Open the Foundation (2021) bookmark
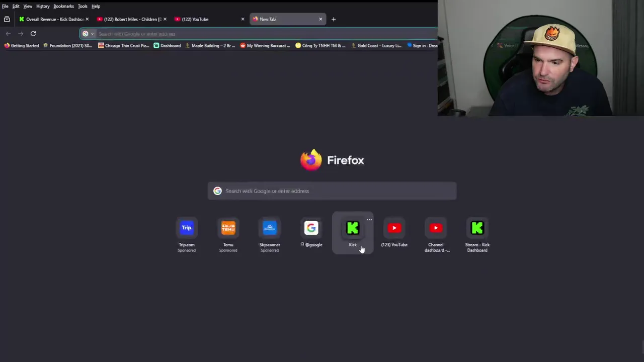 click(x=68, y=46)
